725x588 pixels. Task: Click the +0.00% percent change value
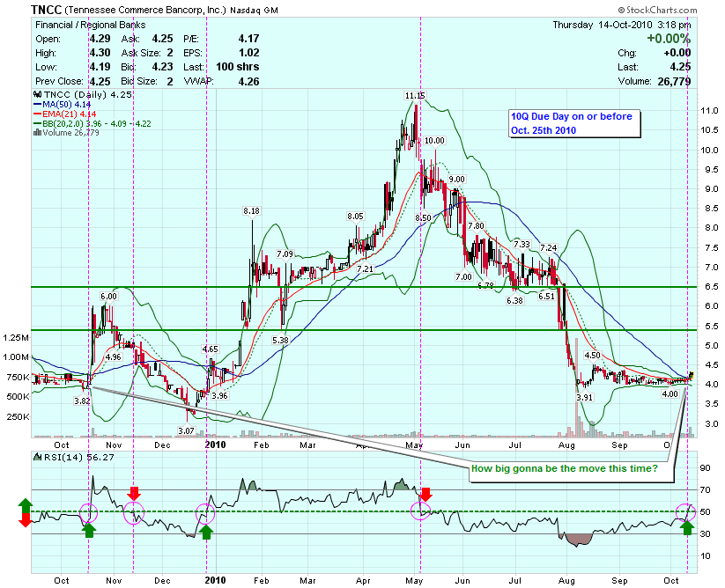(x=669, y=39)
